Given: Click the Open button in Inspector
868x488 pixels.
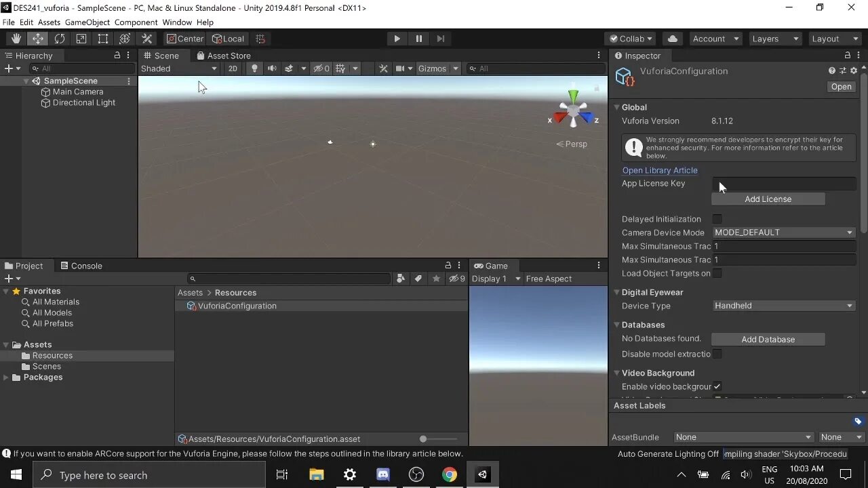Looking at the screenshot, I should coord(841,87).
